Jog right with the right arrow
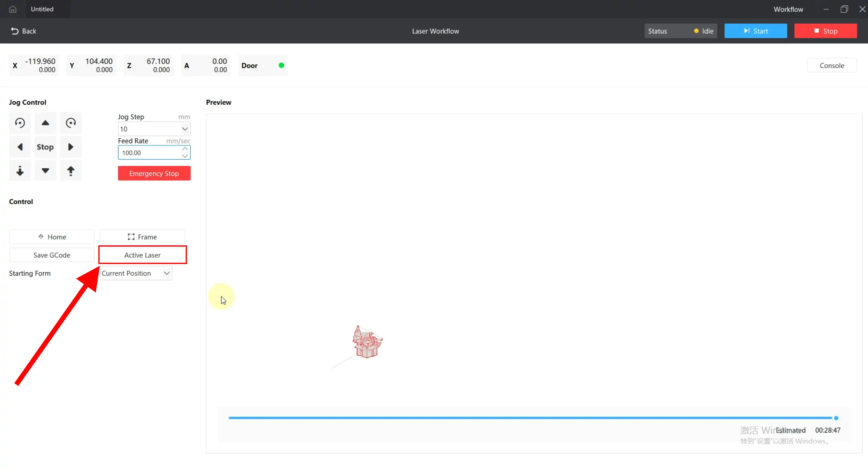Screen dimensions: 868x468 [x=71, y=147]
